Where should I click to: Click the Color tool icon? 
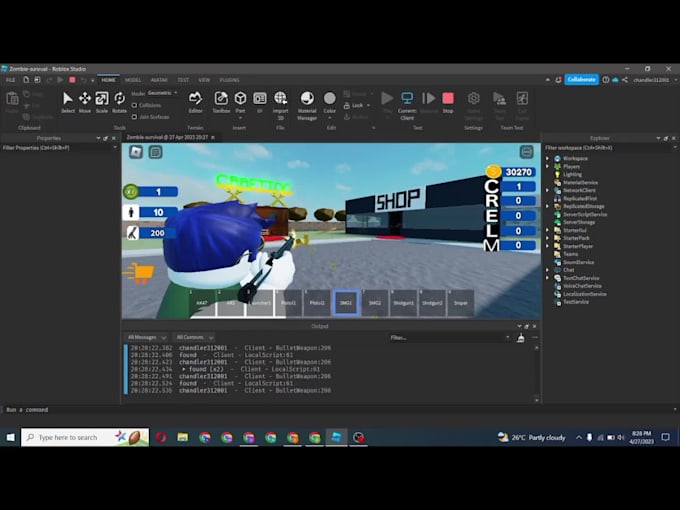tap(330, 99)
